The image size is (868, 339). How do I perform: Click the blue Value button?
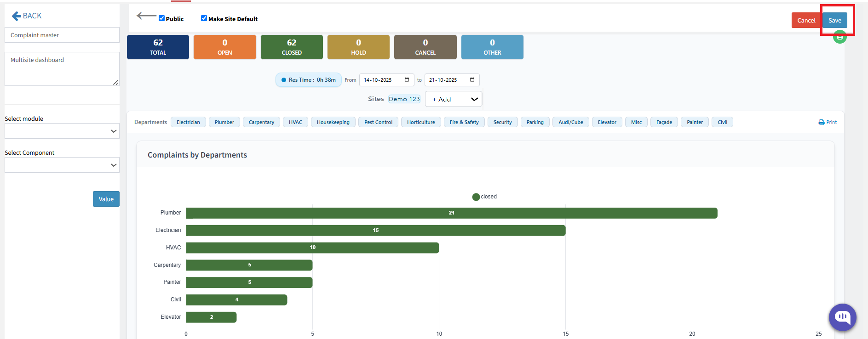pos(106,199)
